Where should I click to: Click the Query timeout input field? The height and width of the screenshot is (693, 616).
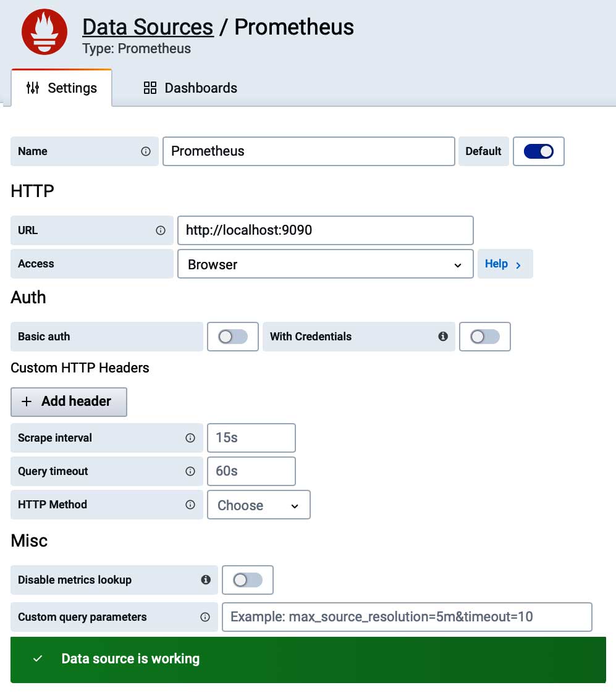[x=251, y=471]
